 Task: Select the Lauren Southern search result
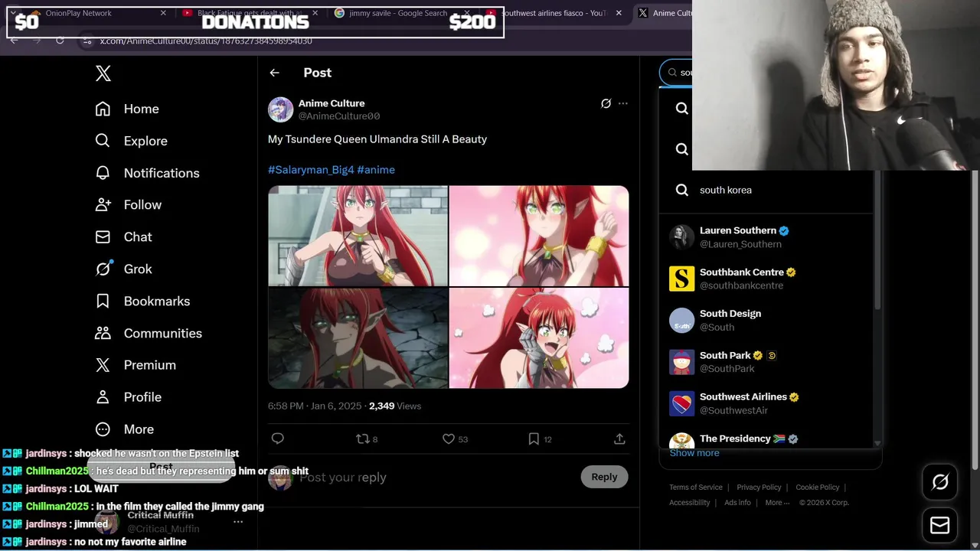[766, 237]
